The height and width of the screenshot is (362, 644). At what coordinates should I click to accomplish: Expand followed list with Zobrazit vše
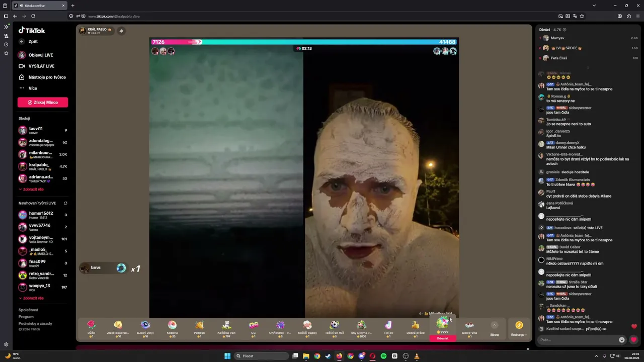31,190
